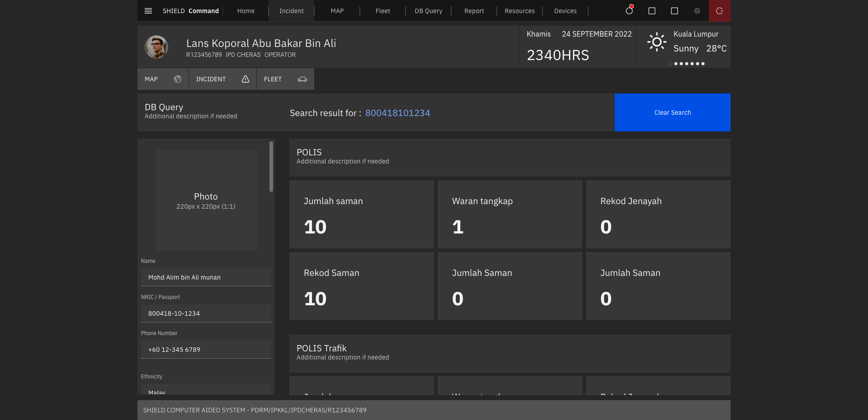Click the FLEET shortcut button with car icon
The height and width of the screenshot is (420, 868).
[x=285, y=79]
